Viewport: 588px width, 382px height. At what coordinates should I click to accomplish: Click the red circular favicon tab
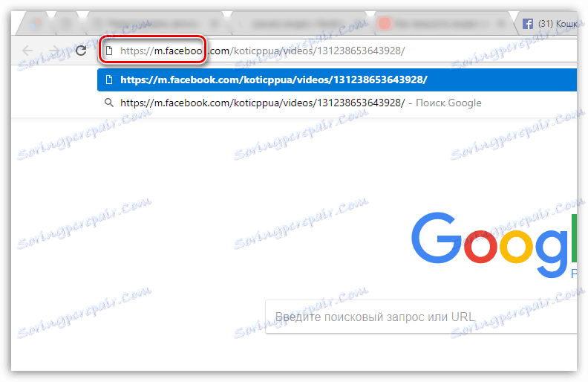click(x=442, y=24)
